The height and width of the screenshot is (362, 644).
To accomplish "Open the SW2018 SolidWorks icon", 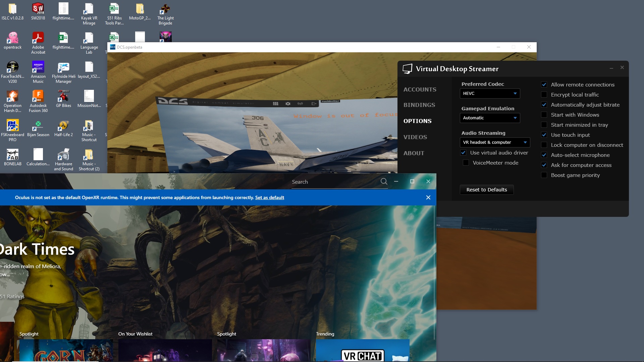I will 38,11.
